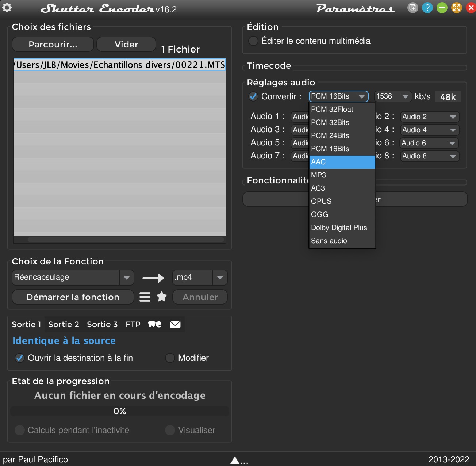Select Dolby Digital Plus codec

click(342, 228)
